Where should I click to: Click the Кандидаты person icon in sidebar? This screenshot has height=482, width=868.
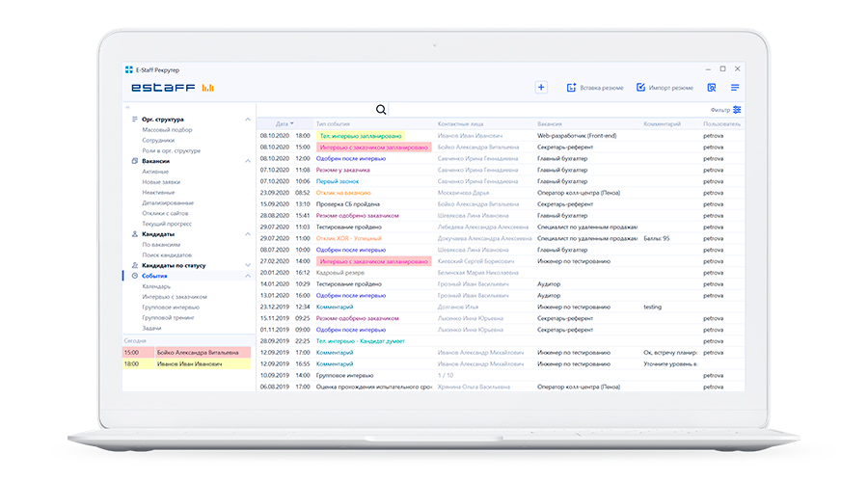[135, 233]
